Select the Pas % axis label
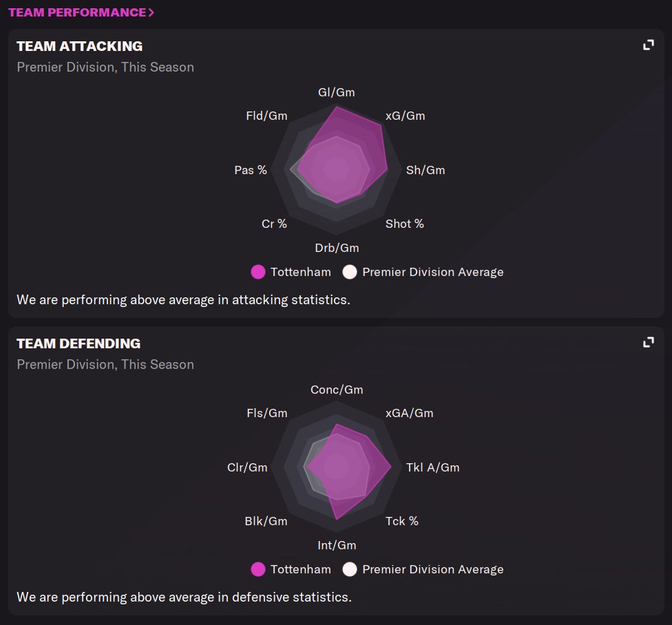 pyautogui.click(x=251, y=170)
